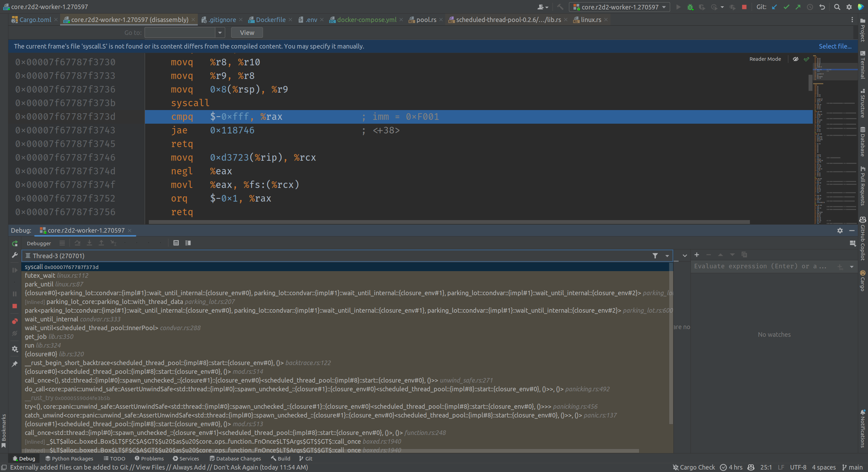868x472 pixels.
Task: Click the editor horizontal scrollbar
Action: click(x=449, y=222)
